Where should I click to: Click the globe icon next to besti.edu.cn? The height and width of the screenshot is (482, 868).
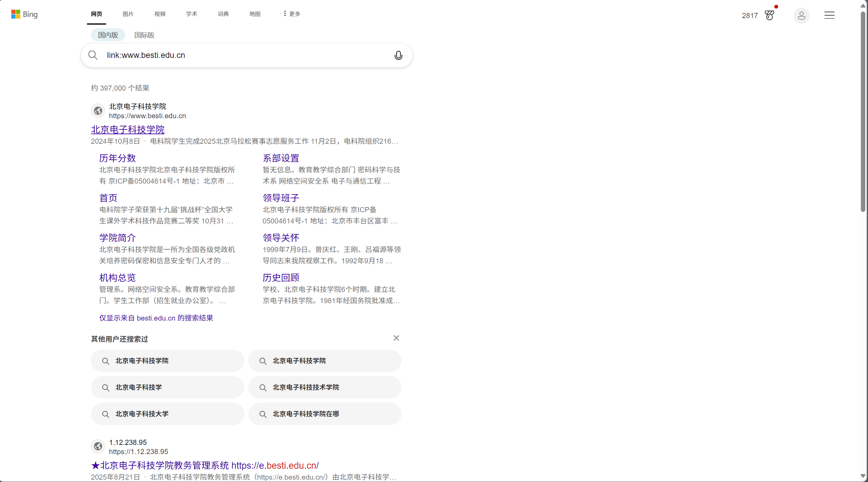click(x=97, y=110)
